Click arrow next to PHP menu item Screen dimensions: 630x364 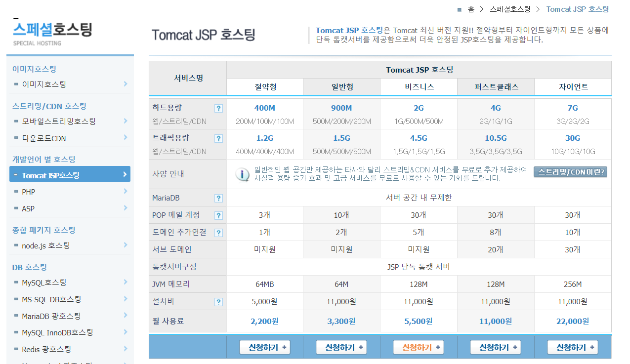pos(126,192)
